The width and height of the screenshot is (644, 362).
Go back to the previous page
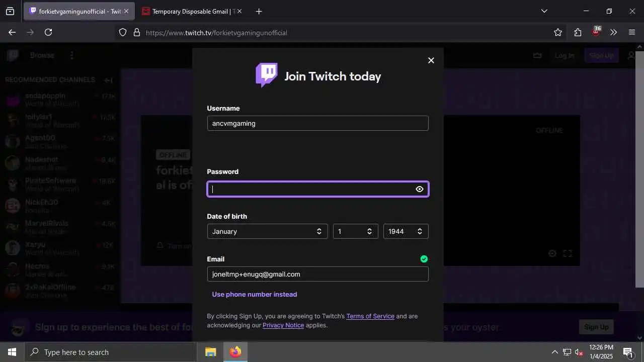coord(12,32)
